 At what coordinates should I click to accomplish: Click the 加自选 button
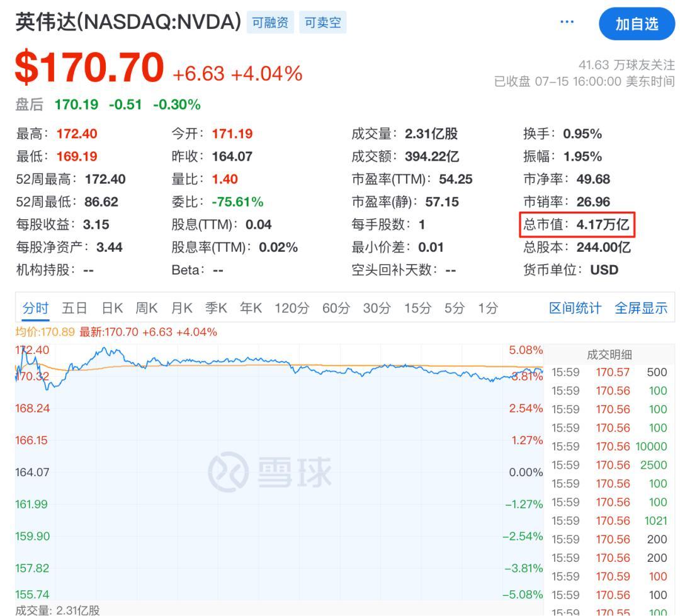637,24
